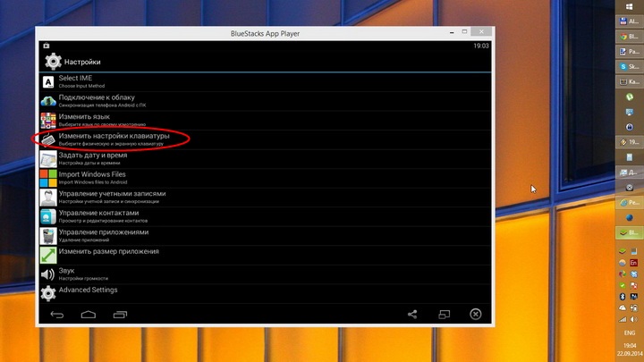Open the volume tray icon
Viewport: 644px width, 362px height.
(634, 319)
